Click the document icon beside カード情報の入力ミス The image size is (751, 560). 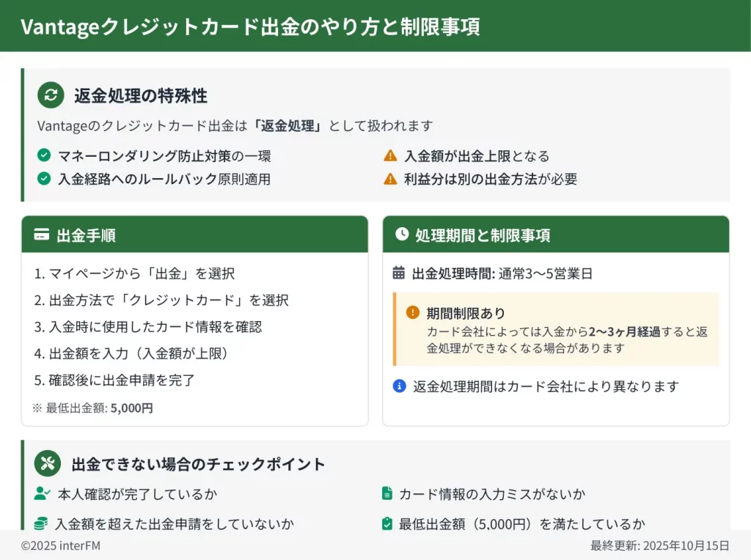tap(387, 494)
